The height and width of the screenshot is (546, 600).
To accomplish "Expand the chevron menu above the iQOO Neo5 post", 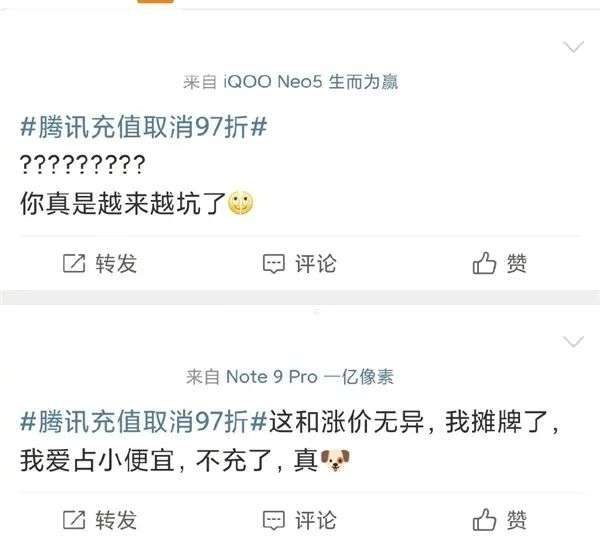I will (573, 47).
